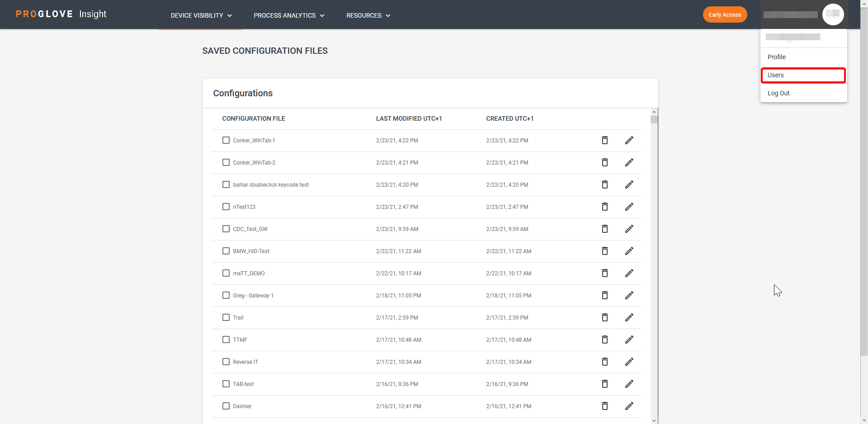
Task: Choose Log Out in the user menu
Action: point(803,93)
